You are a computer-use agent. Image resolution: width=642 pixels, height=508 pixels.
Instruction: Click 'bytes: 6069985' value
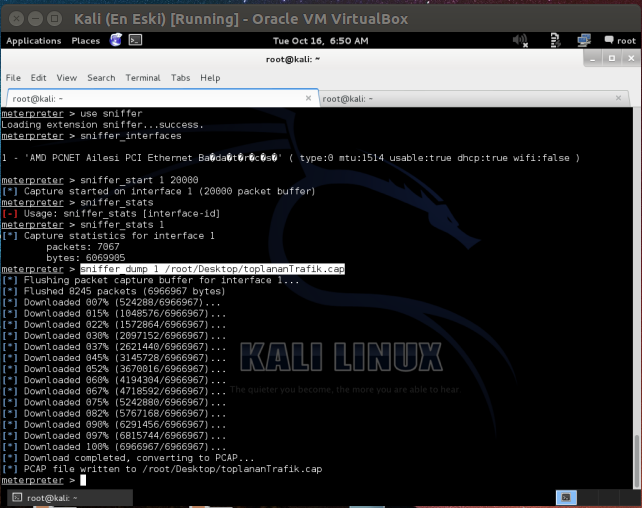[86, 258]
